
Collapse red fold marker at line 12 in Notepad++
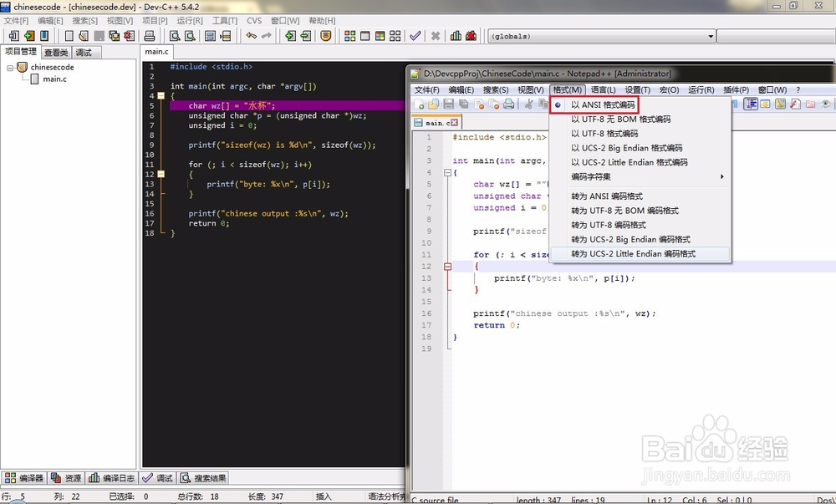tap(447, 267)
